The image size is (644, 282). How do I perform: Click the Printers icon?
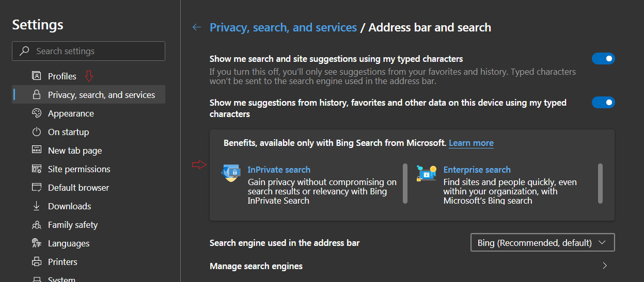point(36,262)
